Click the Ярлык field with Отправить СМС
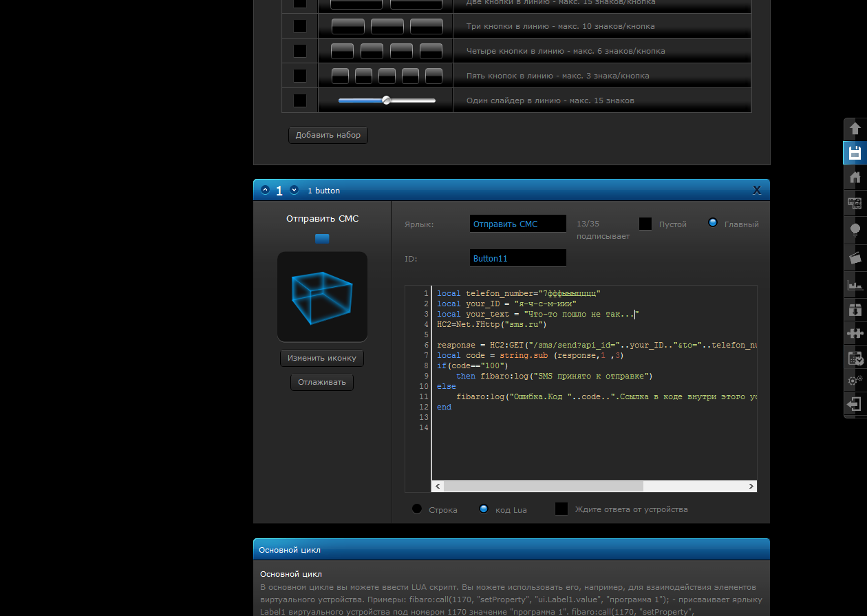 click(x=518, y=224)
